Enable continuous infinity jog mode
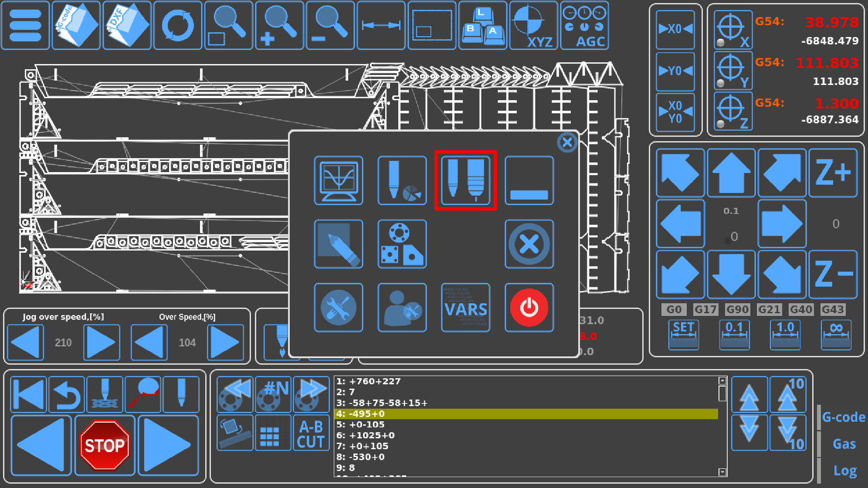 [x=836, y=335]
